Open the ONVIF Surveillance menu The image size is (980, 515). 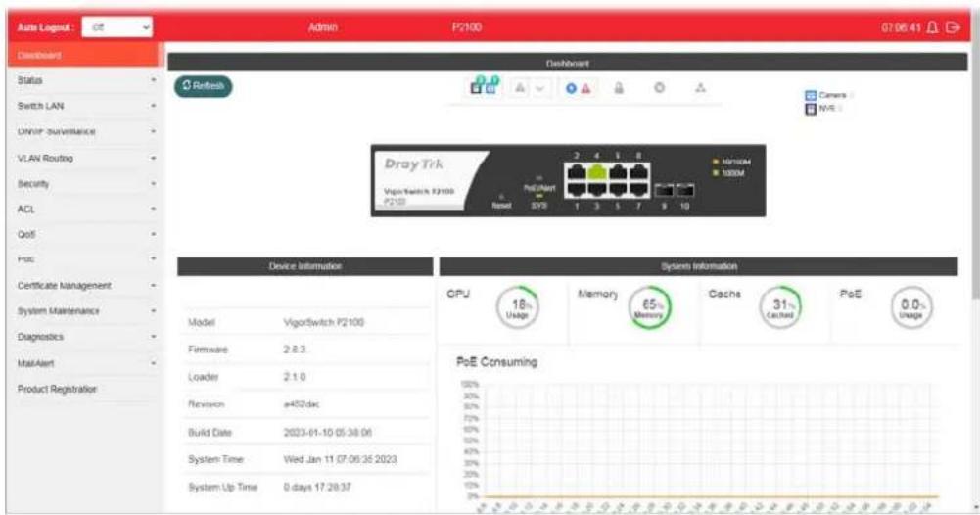pos(84,132)
